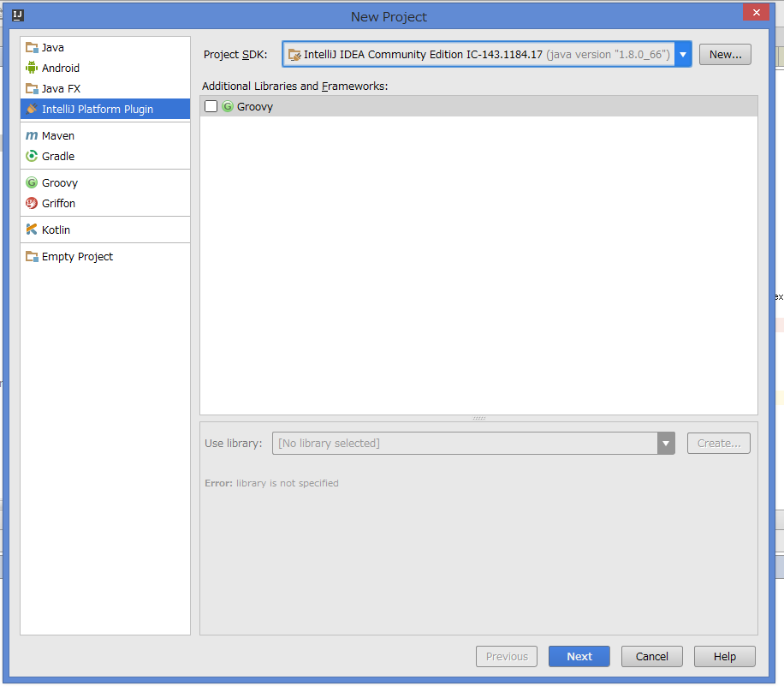The width and height of the screenshot is (784, 692).
Task: Select Empty Project type label
Action: 78,257
